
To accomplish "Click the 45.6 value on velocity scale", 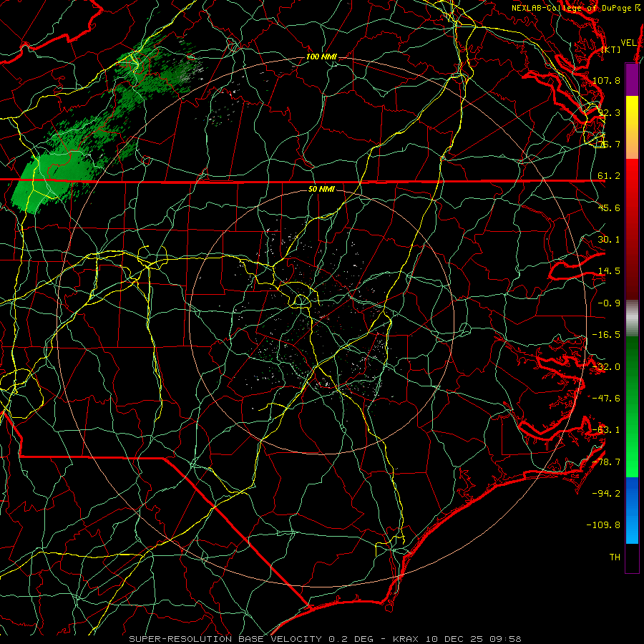I will tap(609, 208).
